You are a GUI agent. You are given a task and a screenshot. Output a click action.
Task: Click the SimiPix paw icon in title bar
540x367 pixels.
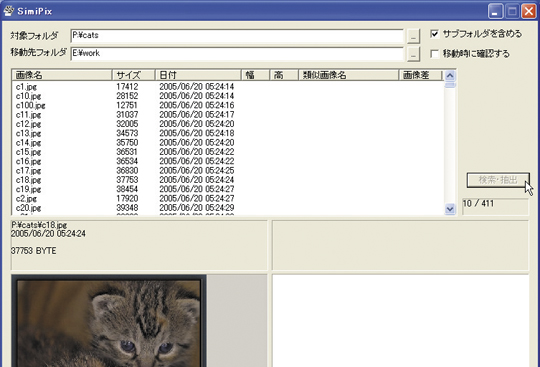click(x=8, y=11)
